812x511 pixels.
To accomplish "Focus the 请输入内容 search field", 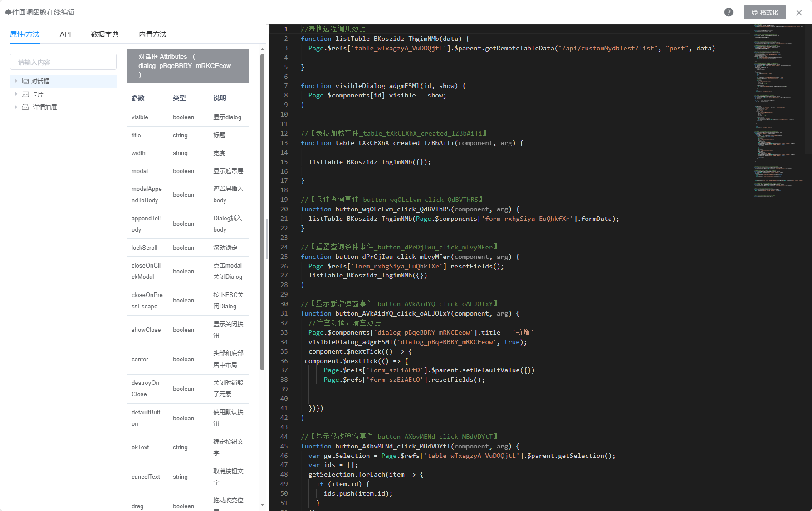I will click(x=63, y=62).
